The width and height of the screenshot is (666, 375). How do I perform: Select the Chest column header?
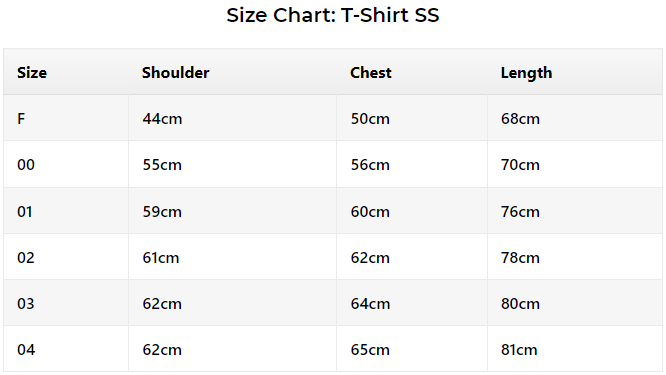[370, 73]
